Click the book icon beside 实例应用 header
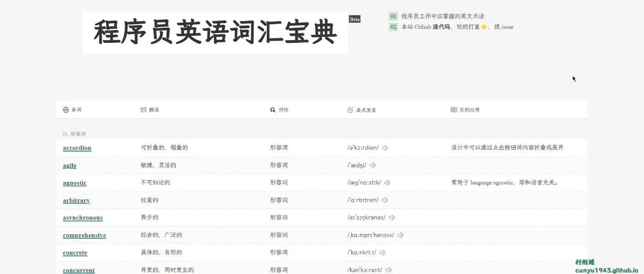 click(454, 110)
